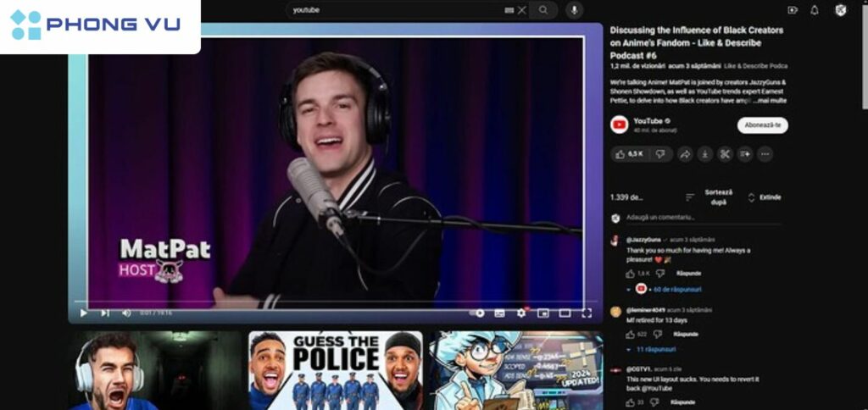
Task: Expand comments with Extinde
Action: 765,197
